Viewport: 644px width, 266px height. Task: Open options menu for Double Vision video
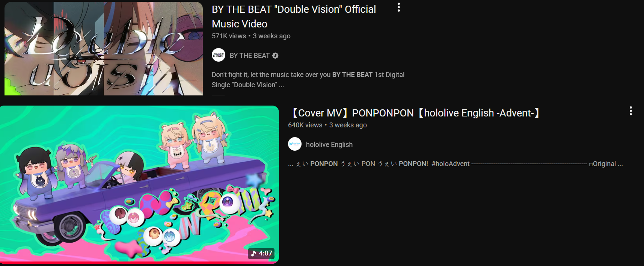(399, 8)
